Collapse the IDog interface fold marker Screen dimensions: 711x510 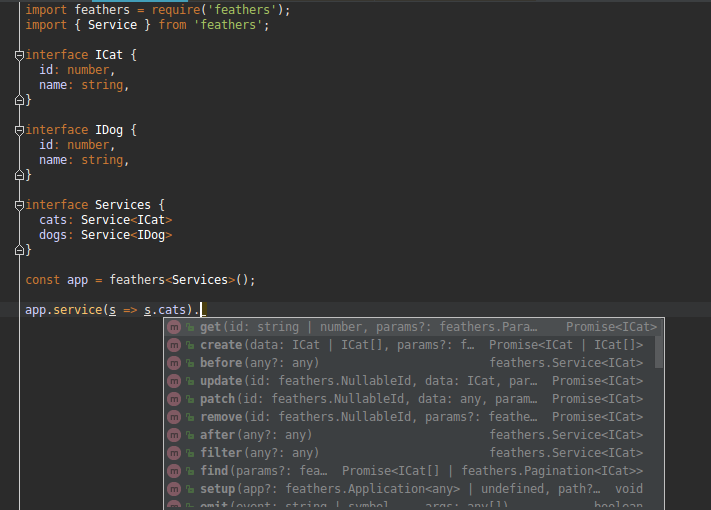pyautogui.click(x=19, y=131)
